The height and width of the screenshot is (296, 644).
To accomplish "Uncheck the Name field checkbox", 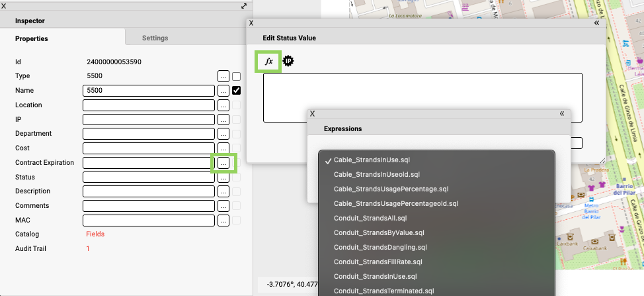I will (236, 91).
